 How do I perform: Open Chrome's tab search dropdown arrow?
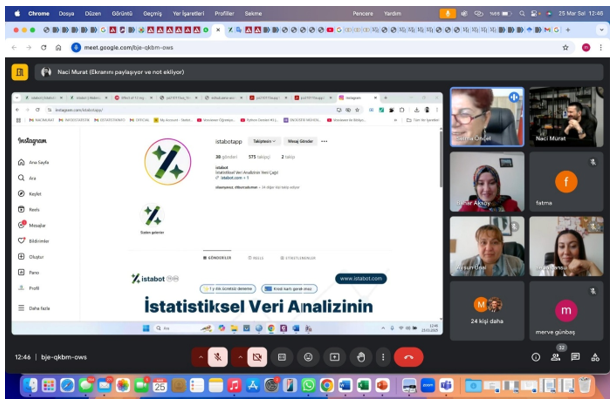598,30
